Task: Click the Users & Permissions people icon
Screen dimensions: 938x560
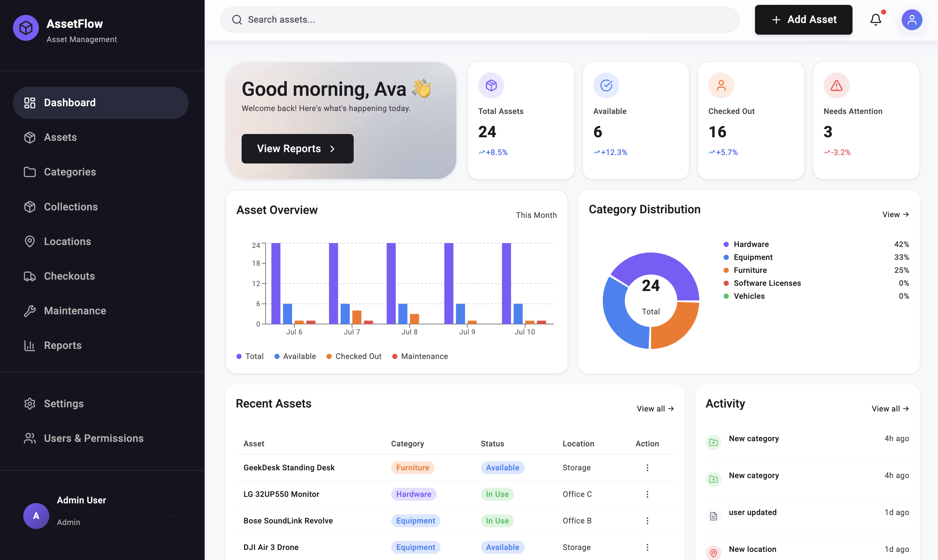Action: point(29,439)
